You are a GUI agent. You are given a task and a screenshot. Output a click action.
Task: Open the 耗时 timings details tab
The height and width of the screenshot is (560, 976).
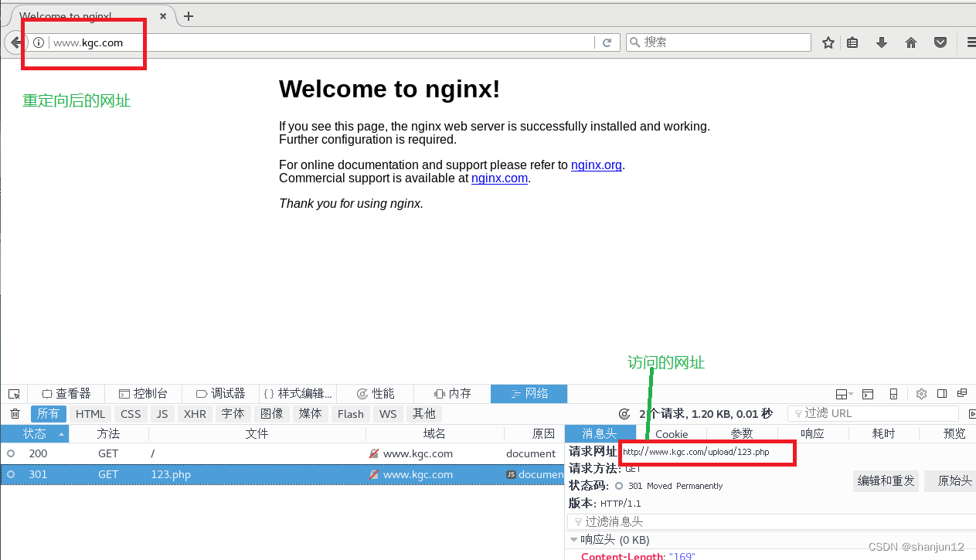[883, 434]
